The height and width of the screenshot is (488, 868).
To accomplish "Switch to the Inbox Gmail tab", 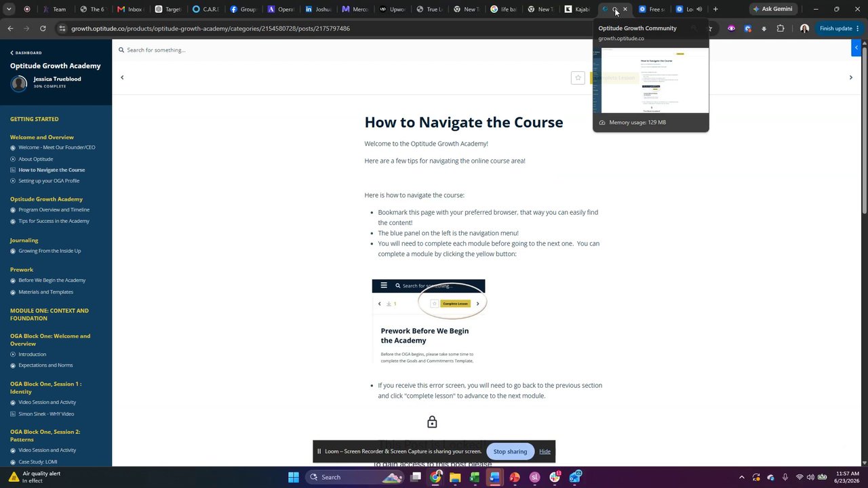I will tap(130, 9).
